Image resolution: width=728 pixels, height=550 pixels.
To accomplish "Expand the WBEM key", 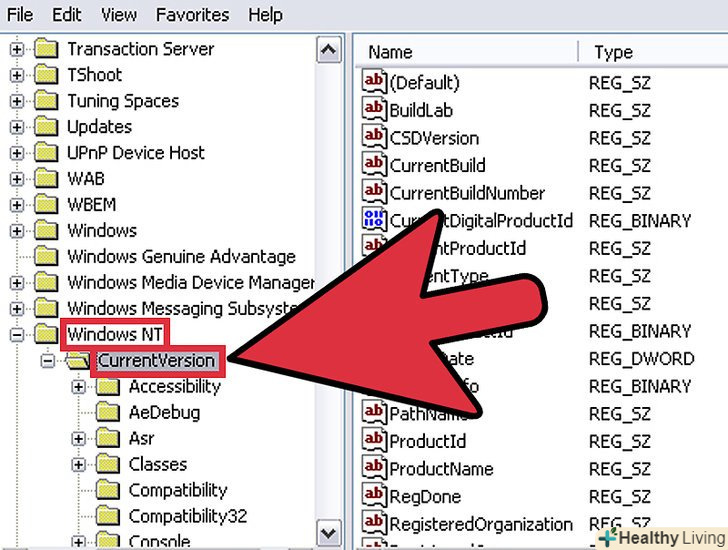I will point(17,205).
